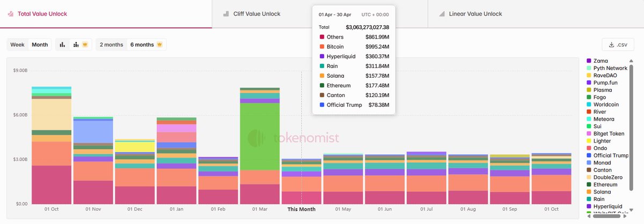This screenshot has width=644, height=224.
Task: Click the light blue Monad segment in the 01 Nov bar
Action: (93, 132)
